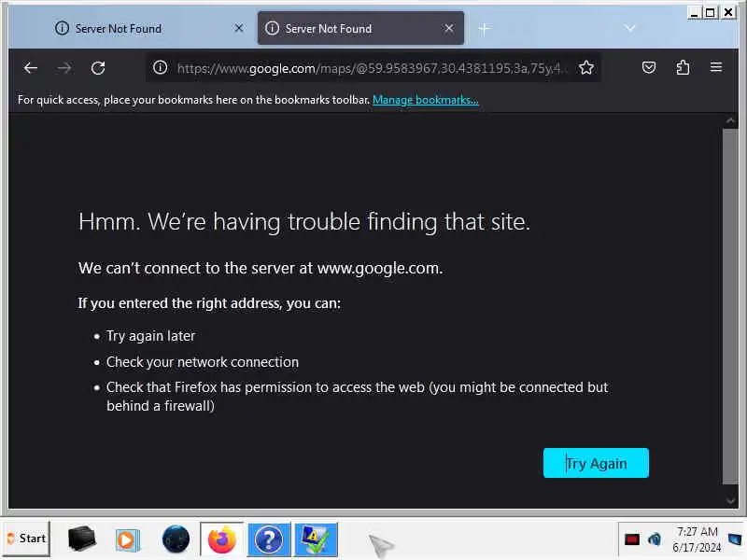Bookmark this page with the star icon
Image resolution: width=747 pixels, height=560 pixels.
pyautogui.click(x=586, y=67)
